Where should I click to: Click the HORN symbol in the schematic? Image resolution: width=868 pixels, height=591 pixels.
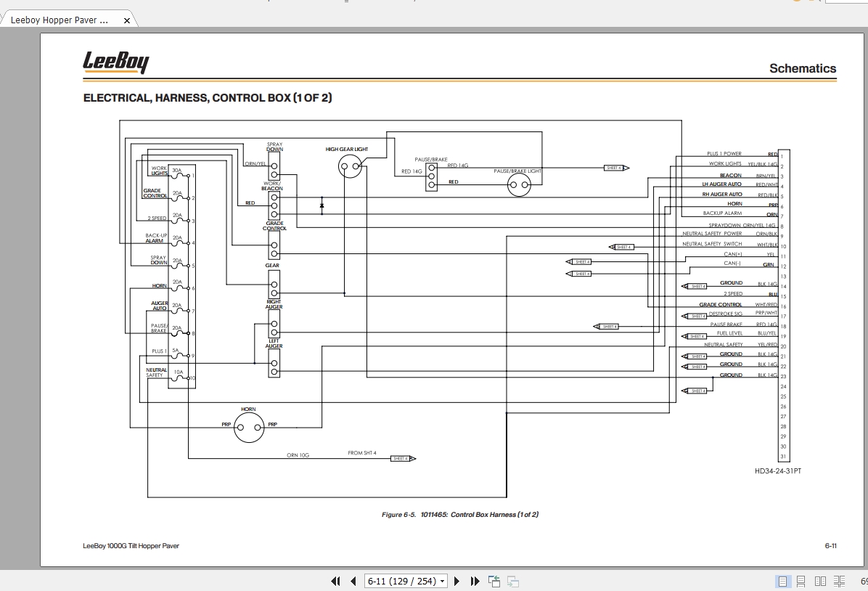248,428
